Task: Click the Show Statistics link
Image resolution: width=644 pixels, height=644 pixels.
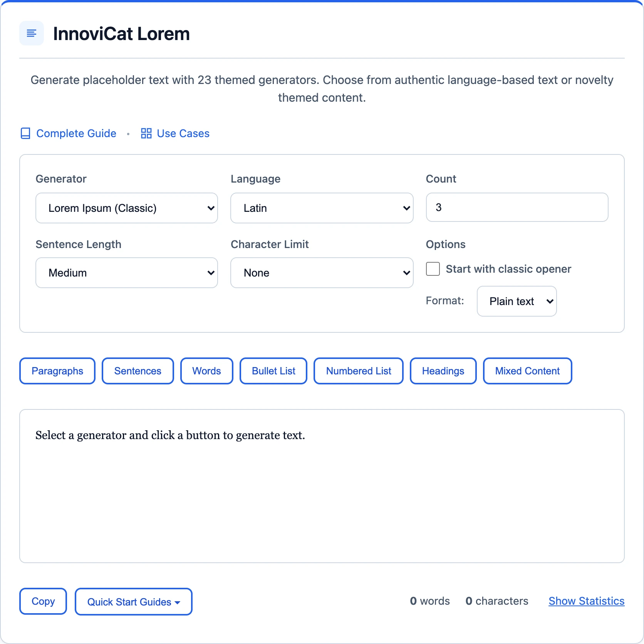Action: (x=587, y=601)
